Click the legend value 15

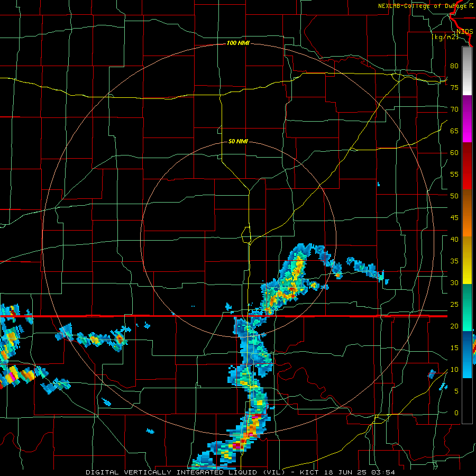click(454, 348)
